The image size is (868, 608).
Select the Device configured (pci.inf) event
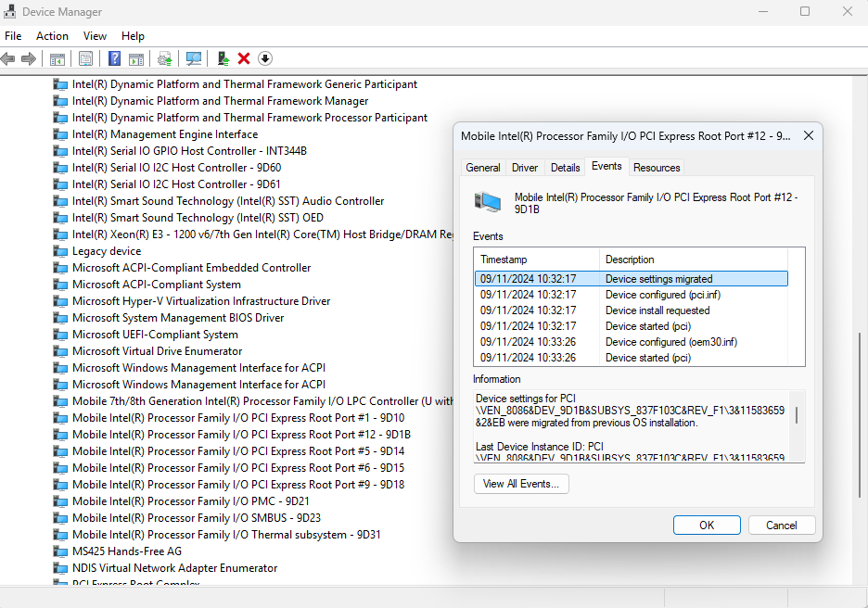point(632,295)
